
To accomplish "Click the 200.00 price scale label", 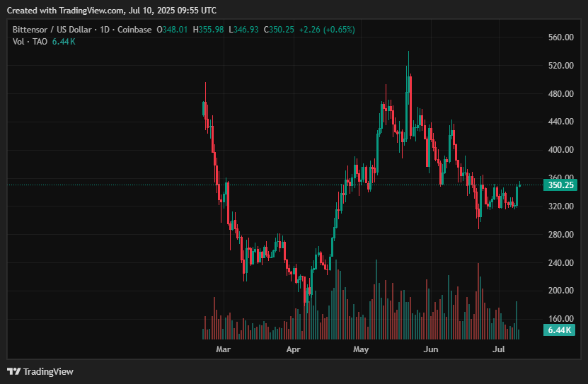I will 560,291.
